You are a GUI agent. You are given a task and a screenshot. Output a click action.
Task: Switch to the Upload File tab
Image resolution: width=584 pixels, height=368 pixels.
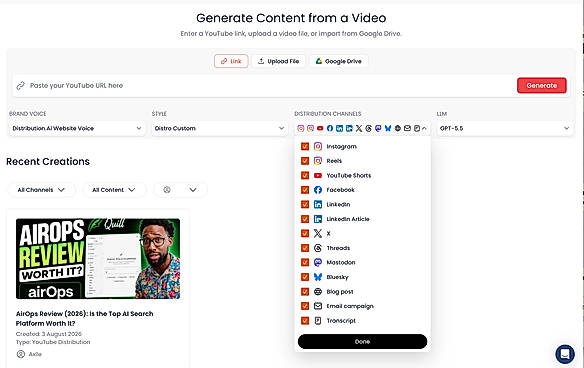(279, 61)
